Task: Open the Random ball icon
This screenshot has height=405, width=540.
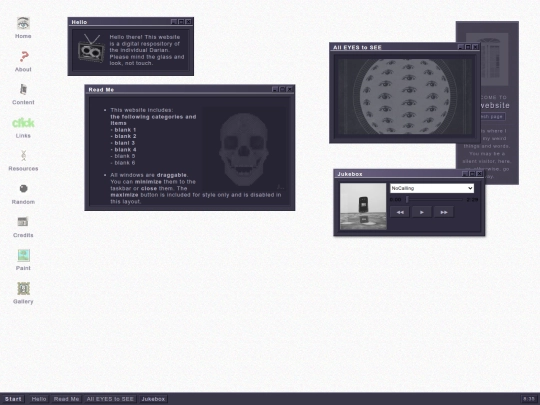Action: coord(23,189)
